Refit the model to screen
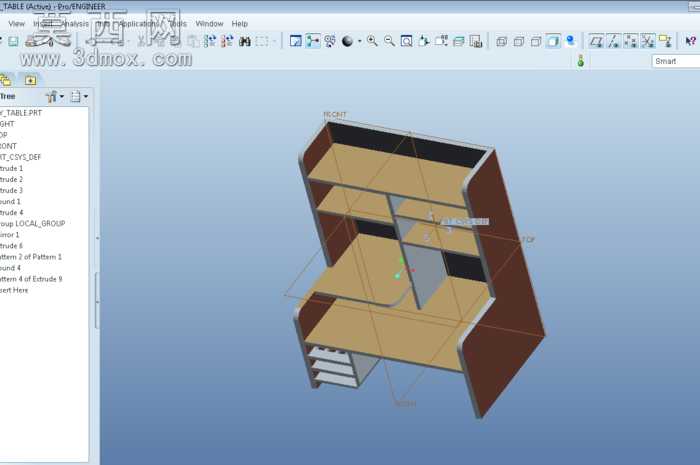The height and width of the screenshot is (465, 700). pyautogui.click(x=406, y=41)
